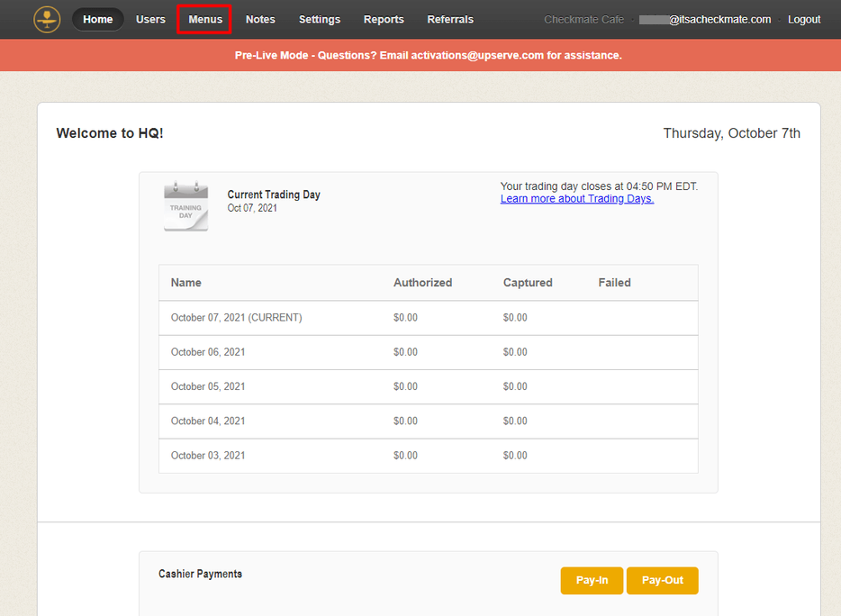Click the October 03, 2021 entry
The height and width of the screenshot is (616, 841).
tap(208, 456)
